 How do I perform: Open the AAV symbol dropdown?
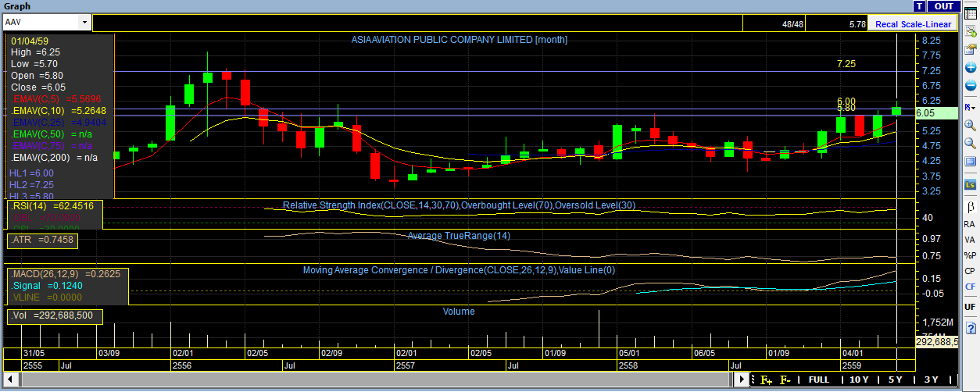pyautogui.click(x=85, y=23)
